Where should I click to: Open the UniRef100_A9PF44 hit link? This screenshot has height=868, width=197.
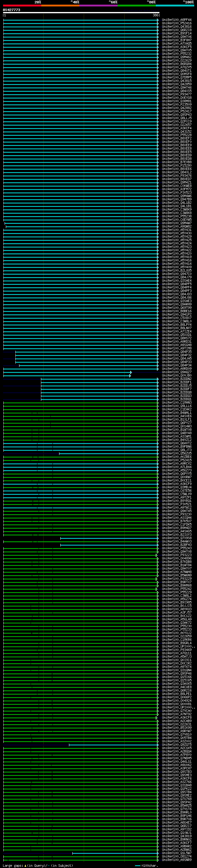177,20
